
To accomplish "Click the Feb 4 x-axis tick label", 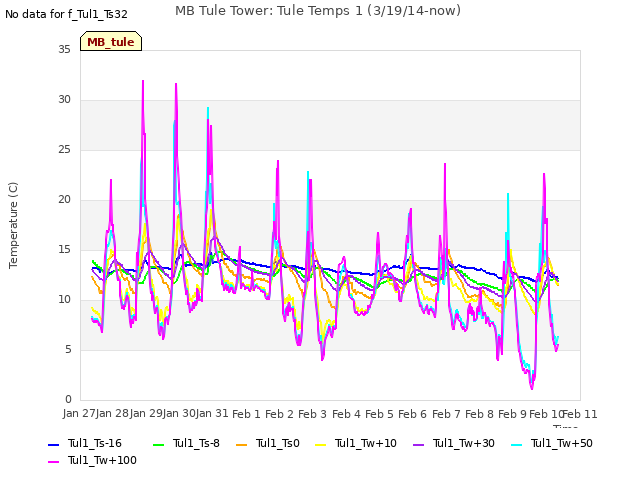I will pyautogui.click(x=346, y=414).
